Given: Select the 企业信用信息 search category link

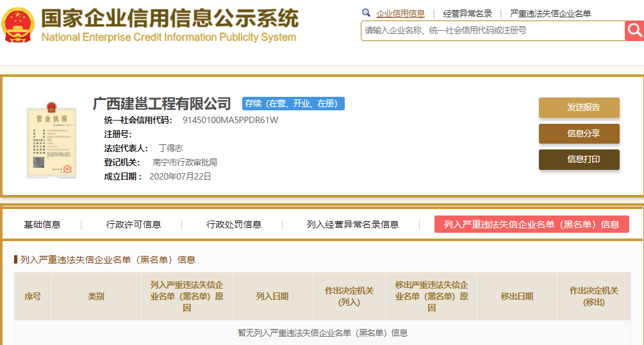Looking at the screenshot, I should (400, 13).
